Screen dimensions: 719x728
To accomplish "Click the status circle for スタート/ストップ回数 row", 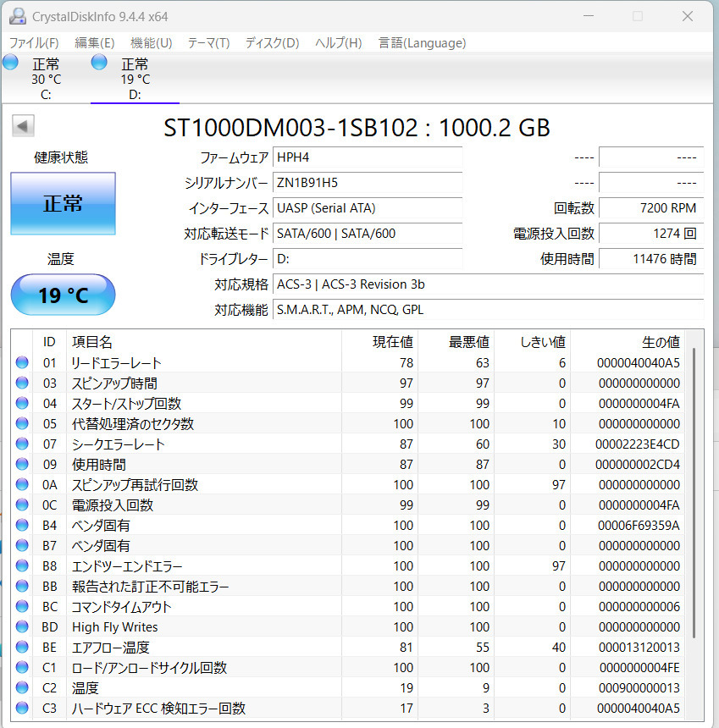I will [22, 404].
